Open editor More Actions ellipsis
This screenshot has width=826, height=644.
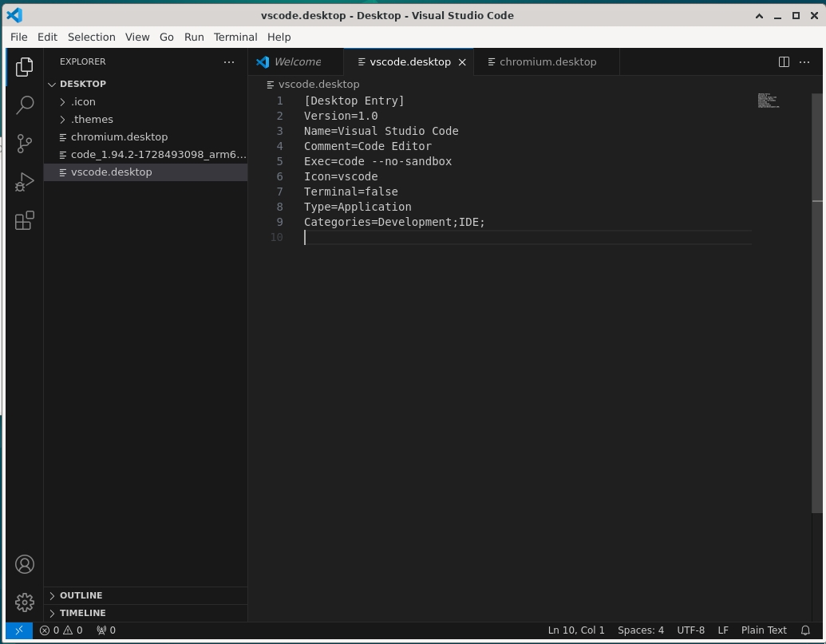click(x=804, y=61)
